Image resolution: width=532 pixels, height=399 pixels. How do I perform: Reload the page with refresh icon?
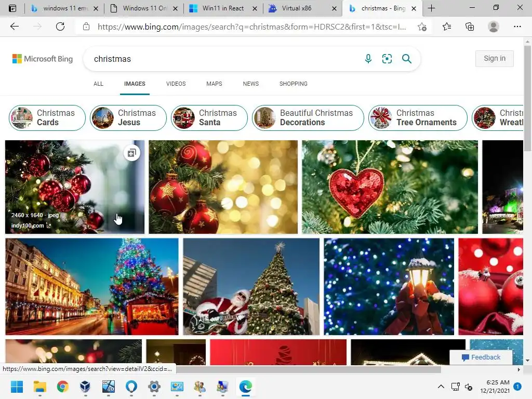pyautogui.click(x=60, y=26)
